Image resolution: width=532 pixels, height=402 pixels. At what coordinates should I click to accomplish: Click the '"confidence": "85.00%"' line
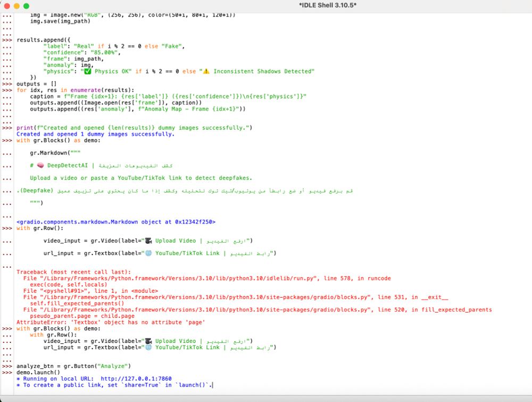82,52
